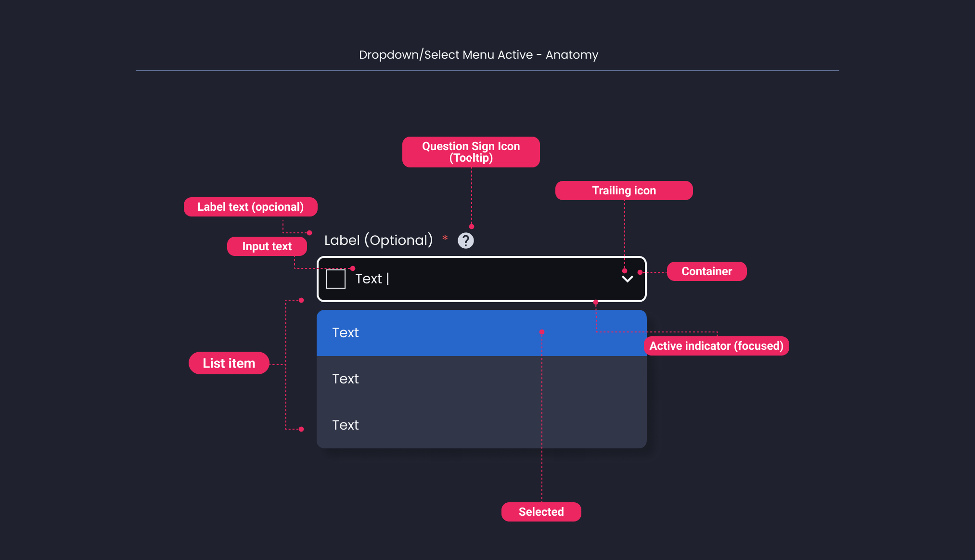Tick the checkbox inside the input container
The image size is (975, 560).
[x=336, y=279]
